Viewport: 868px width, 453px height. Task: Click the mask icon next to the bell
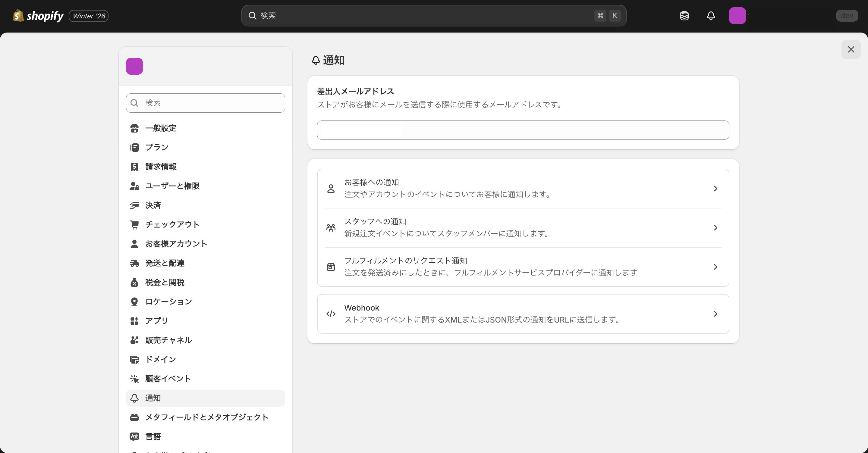pyautogui.click(x=684, y=15)
